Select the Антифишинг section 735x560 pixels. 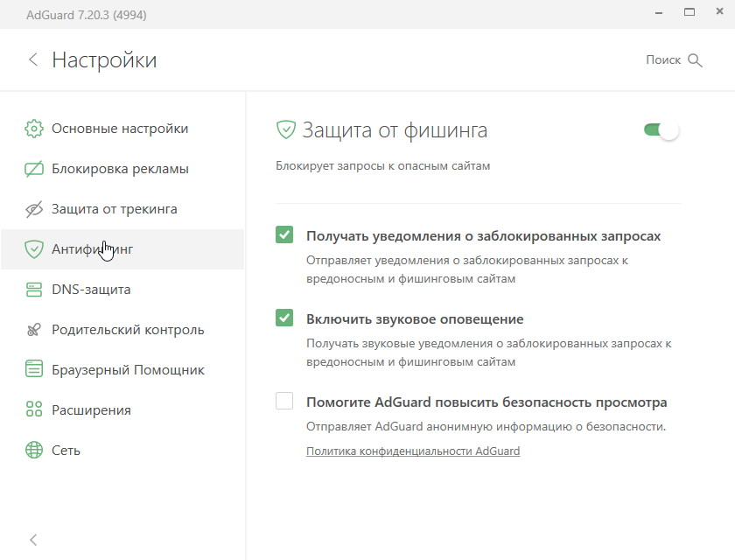point(122,249)
